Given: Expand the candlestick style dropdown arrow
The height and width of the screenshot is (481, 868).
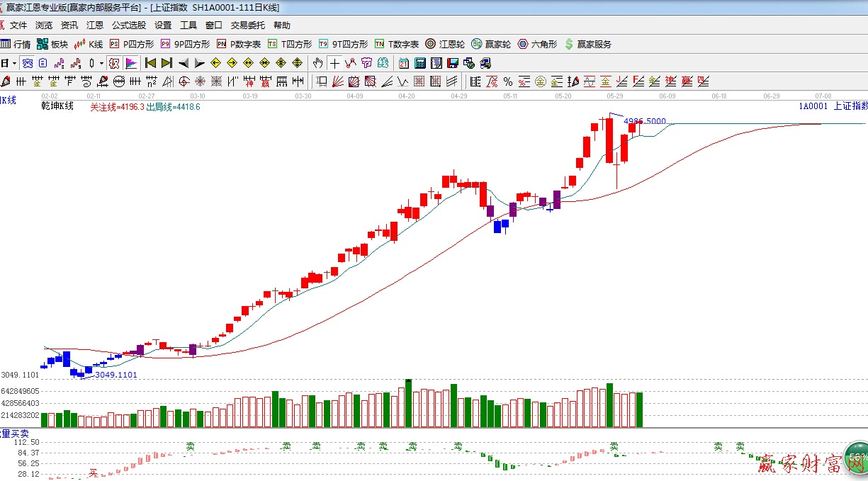Looking at the screenshot, I should point(101,63).
